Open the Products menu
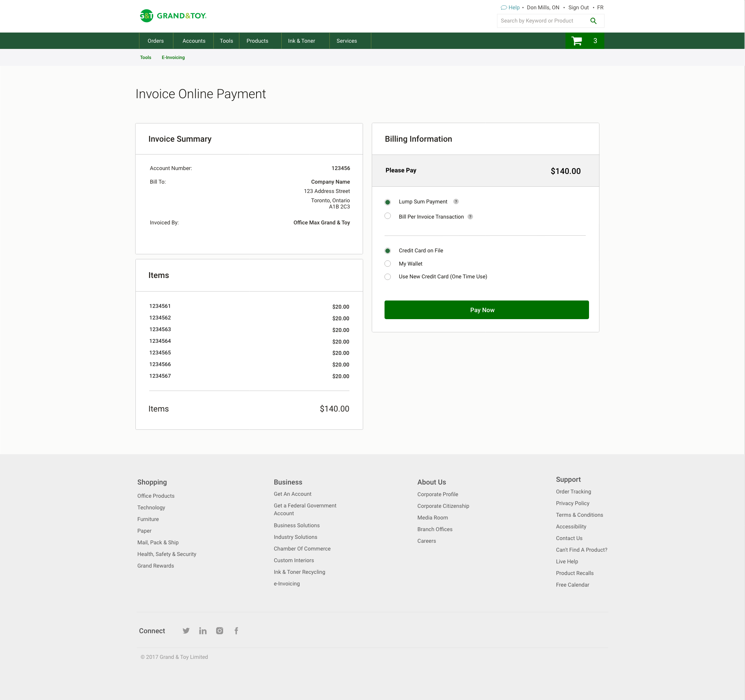 click(x=257, y=41)
